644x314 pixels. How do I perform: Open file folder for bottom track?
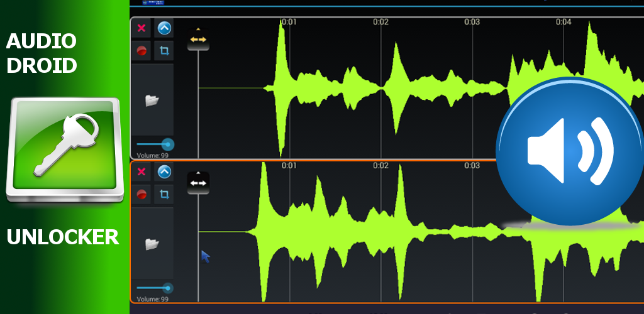coord(152,244)
